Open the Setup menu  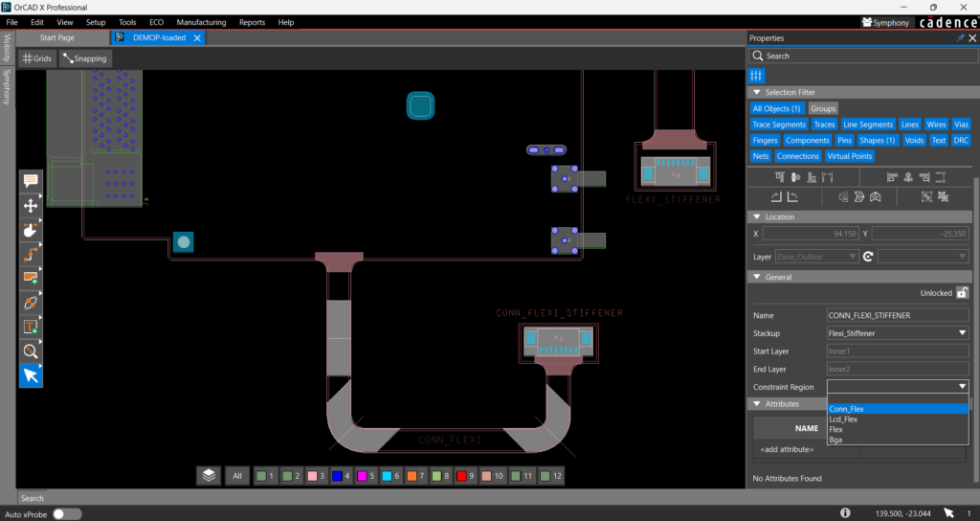(x=96, y=23)
